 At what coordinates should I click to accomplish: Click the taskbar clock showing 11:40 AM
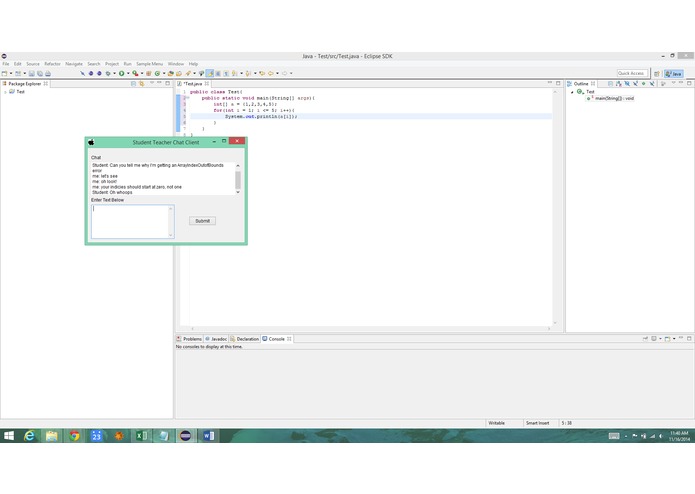[x=679, y=436]
